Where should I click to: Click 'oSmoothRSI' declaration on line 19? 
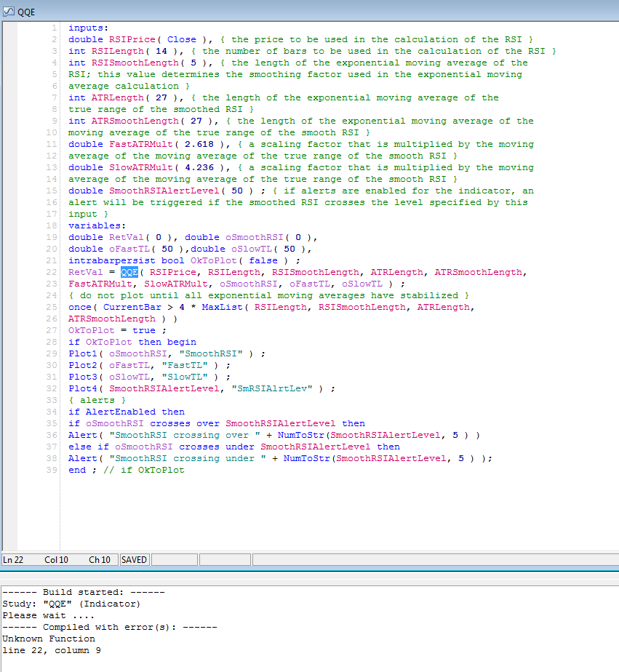pos(255,237)
